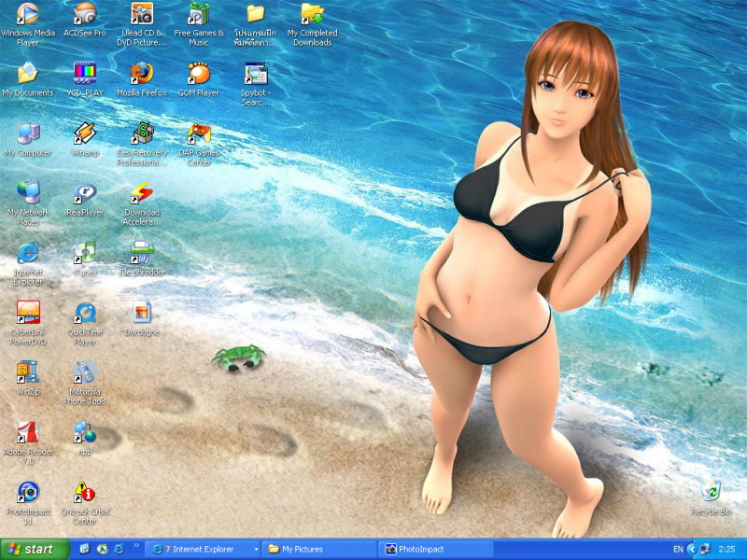Open the Thai-named folder icon

click(x=255, y=14)
